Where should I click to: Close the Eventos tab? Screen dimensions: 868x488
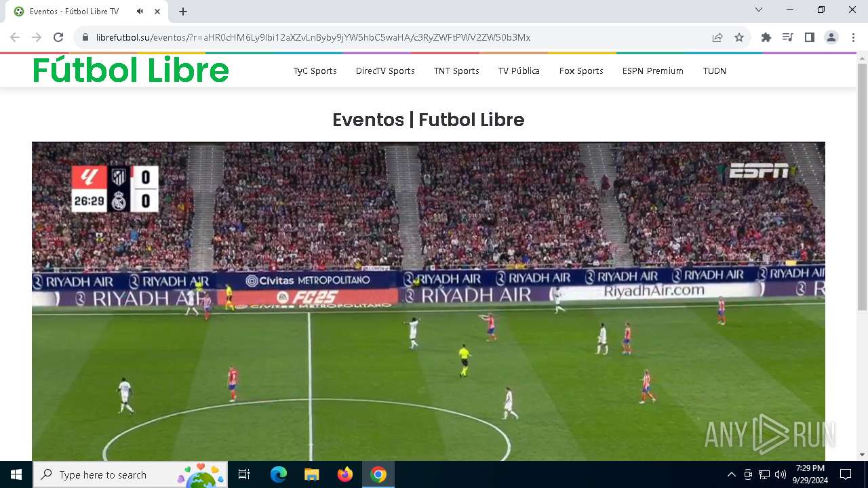click(158, 12)
